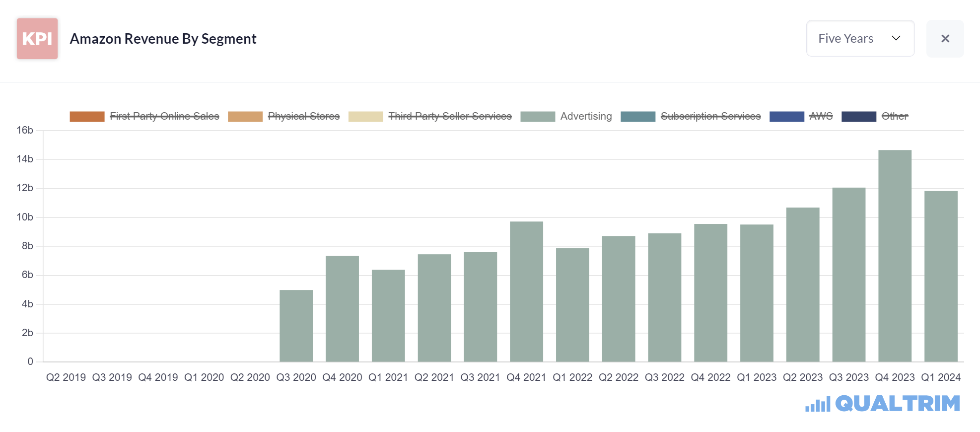Close the chart with the X button

pyautogui.click(x=945, y=39)
